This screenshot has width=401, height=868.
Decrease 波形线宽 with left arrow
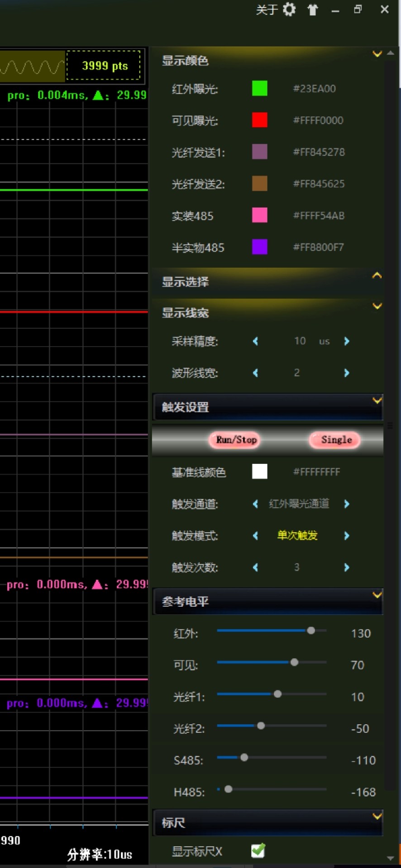(x=255, y=373)
